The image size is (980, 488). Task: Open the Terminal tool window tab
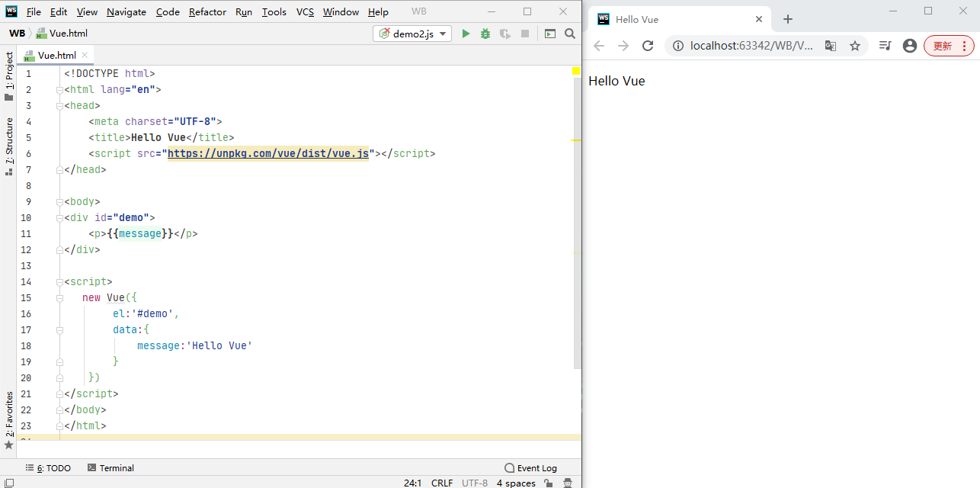[x=110, y=468]
